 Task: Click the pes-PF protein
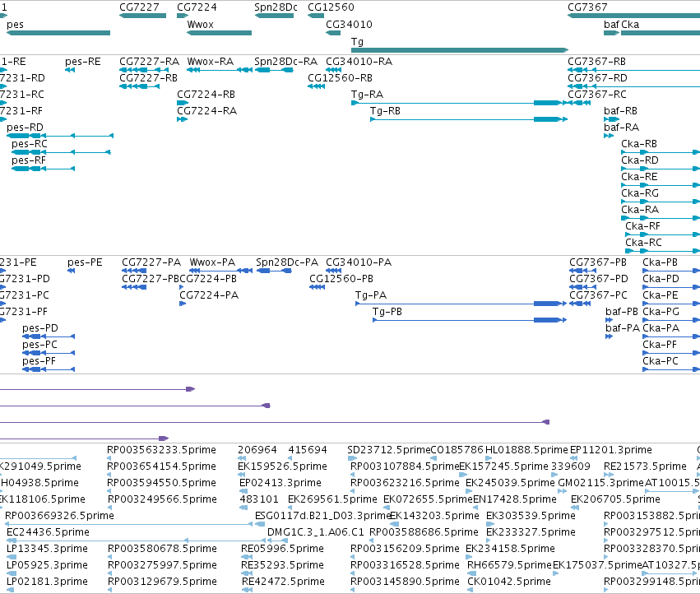coord(49,369)
